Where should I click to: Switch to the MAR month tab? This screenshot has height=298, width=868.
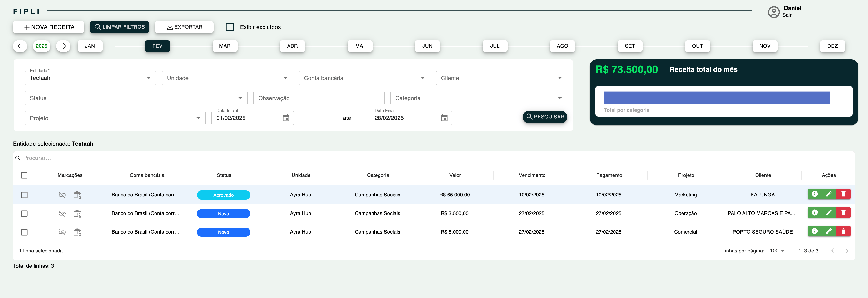point(225,46)
